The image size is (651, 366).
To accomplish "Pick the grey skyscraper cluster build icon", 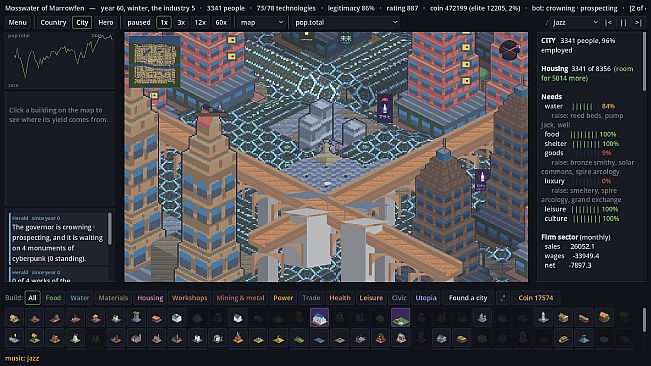I will (482, 318).
